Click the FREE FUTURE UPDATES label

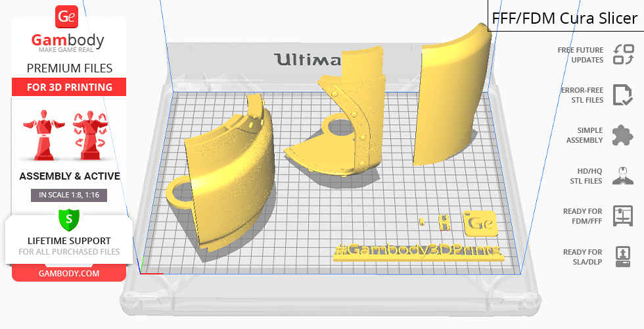coord(580,55)
